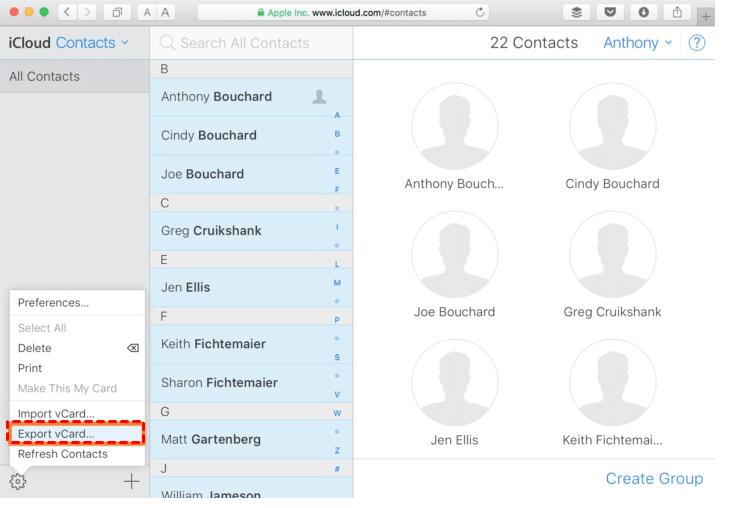
Task: Click Keith Fichtemai... avatar in the selection pane
Action: pos(613,382)
